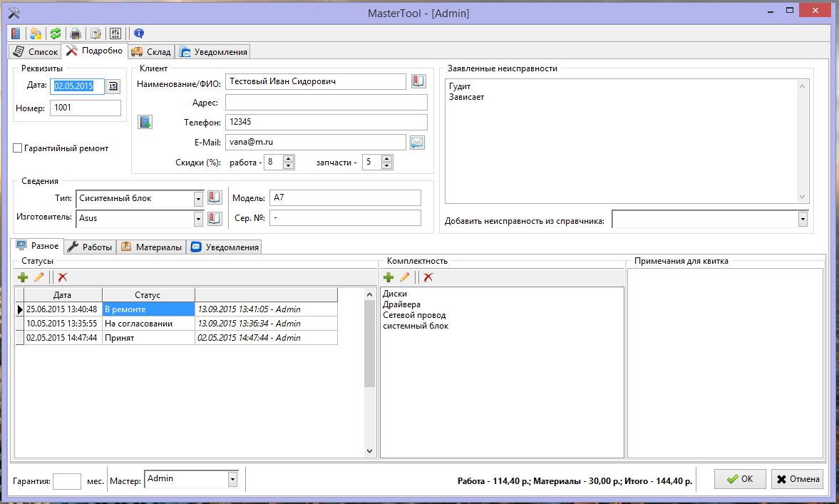Enable the Гарантийный ремонт checkbox
The height and width of the screenshot is (504, 839).
18,148
